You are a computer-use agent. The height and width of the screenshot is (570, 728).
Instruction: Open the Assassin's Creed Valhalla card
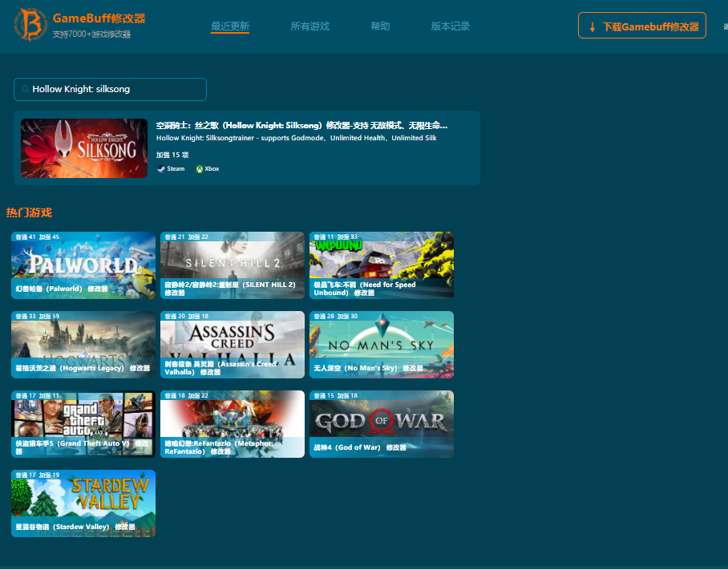(x=233, y=345)
